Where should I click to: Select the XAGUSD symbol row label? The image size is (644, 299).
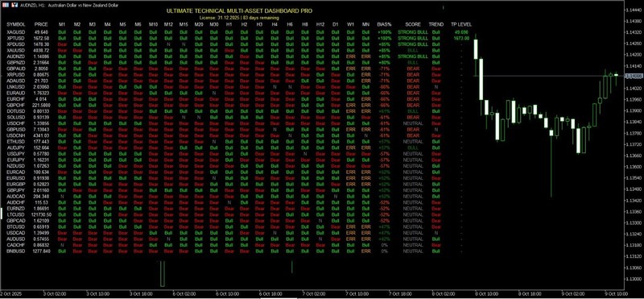[x=15, y=32]
